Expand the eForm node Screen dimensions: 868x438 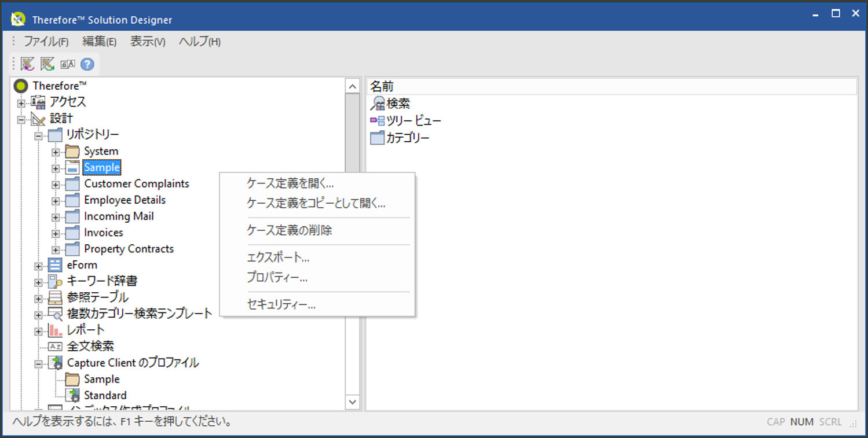pos(38,266)
